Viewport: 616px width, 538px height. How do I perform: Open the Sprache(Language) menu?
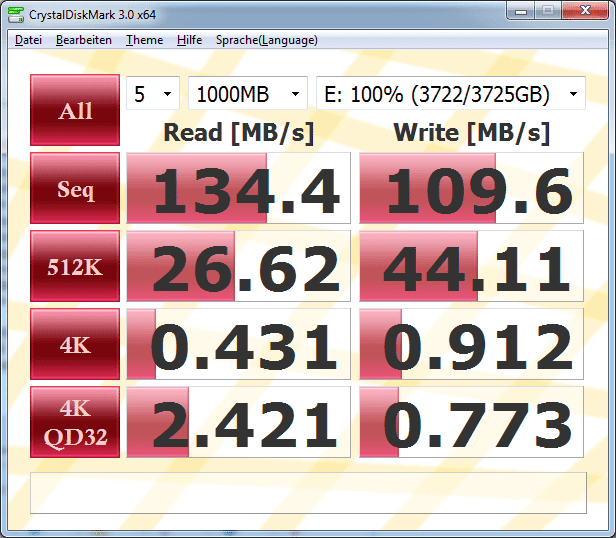[267, 40]
